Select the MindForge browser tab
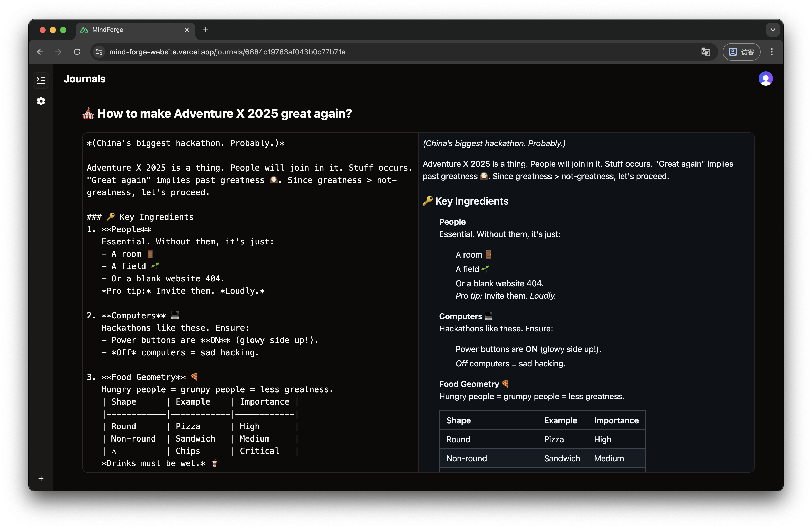Image resolution: width=812 pixels, height=529 pixels. tap(130, 30)
